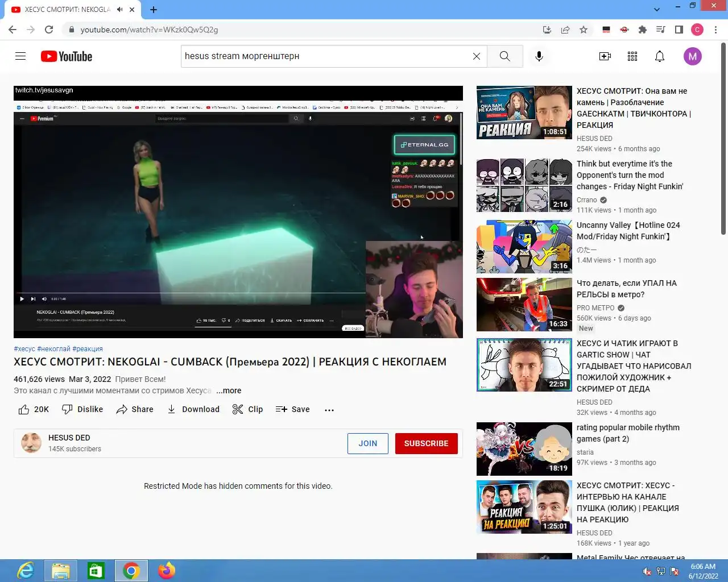
Task: Open Uncanny Valley Hotline 024 thumbnail
Action: (524, 247)
